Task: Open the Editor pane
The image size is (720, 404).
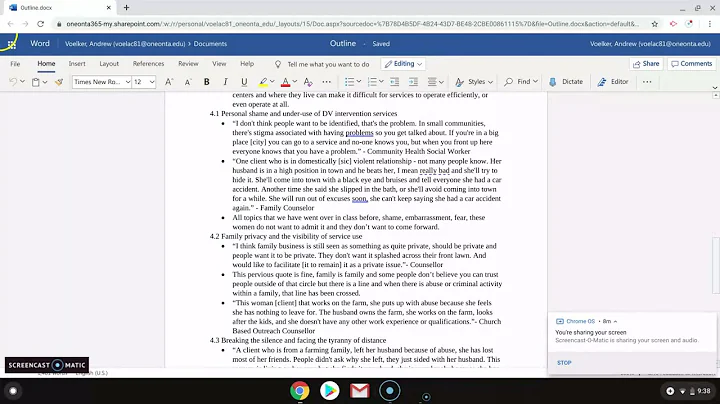Action: pyautogui.click(x=613, y=82)
